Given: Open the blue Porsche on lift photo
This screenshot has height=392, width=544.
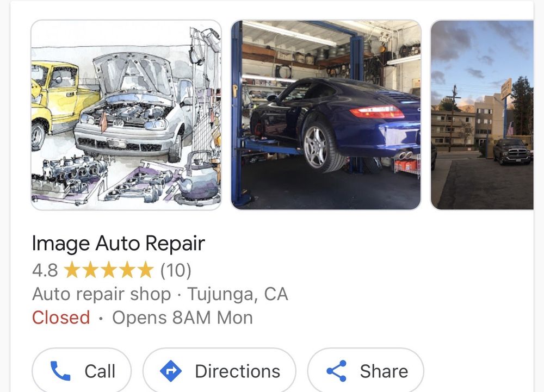Looking at the screenshot, I should pos(326,115).
